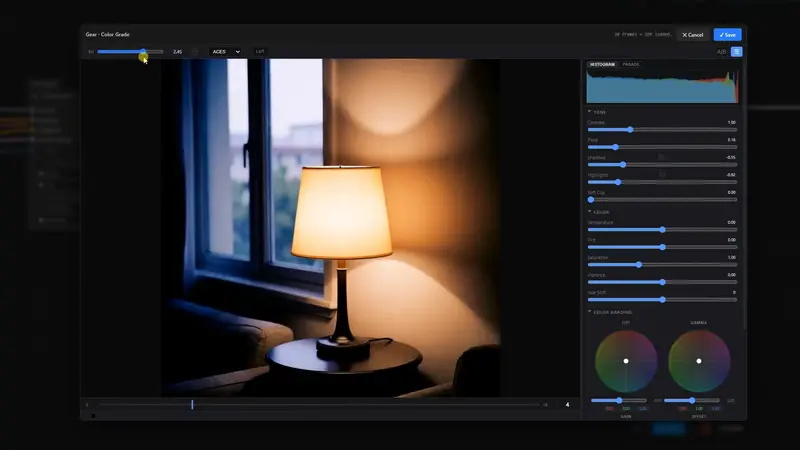800x450 pixels.
Task: Click the small icon beside Highlights
Action: click(x=662, y=174)
